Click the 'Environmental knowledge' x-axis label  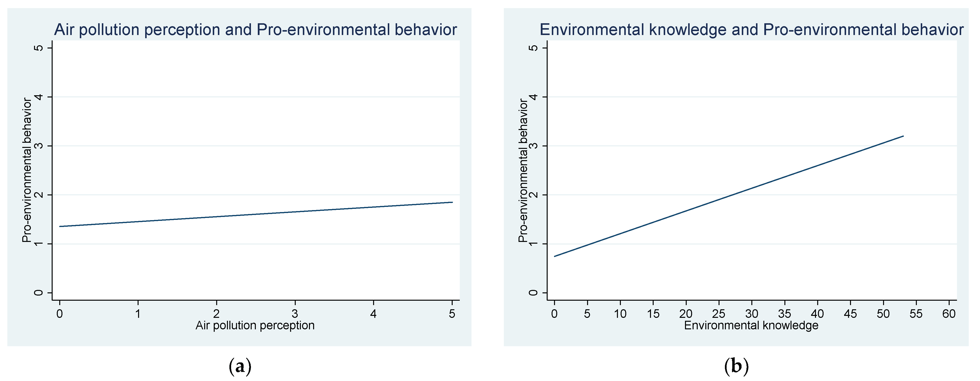[751, 325]
